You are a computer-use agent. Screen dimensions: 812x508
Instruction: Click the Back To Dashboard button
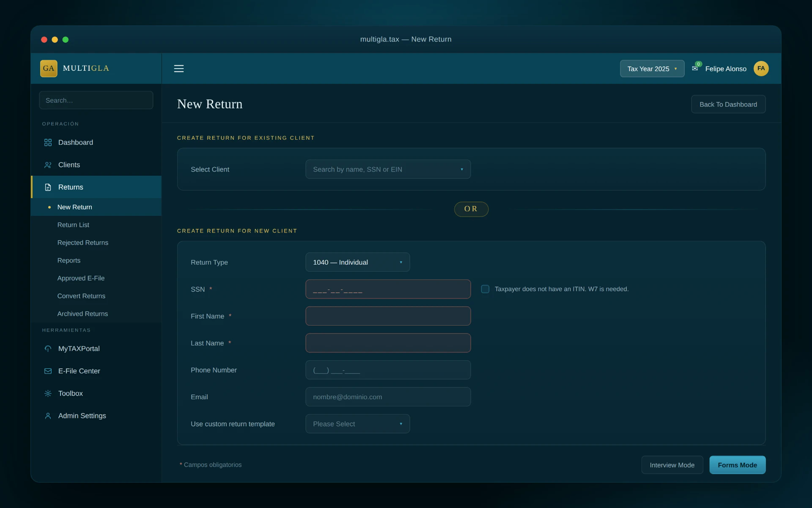click(x=728, y=104)
